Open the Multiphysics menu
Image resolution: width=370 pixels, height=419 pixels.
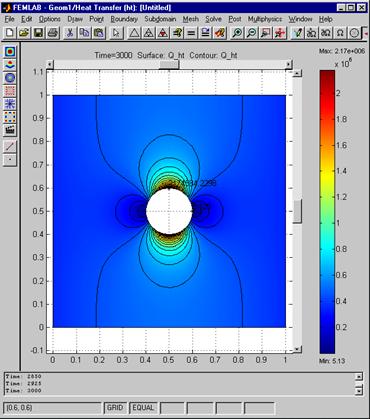click(265, 19)
